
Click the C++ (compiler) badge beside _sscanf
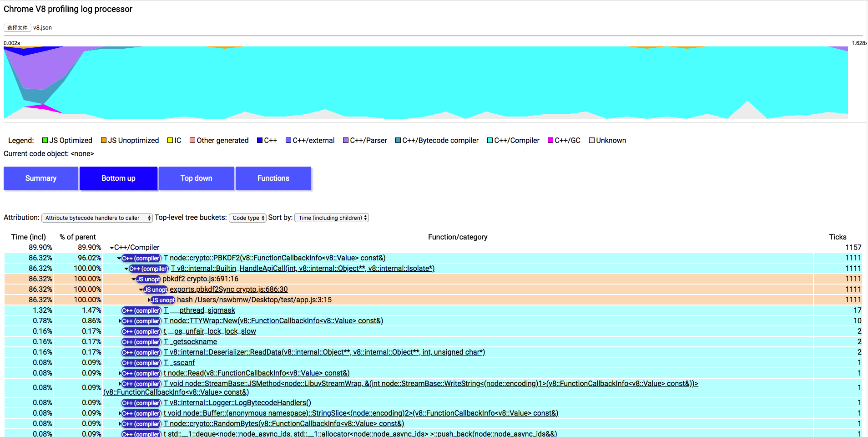[141, 363]
